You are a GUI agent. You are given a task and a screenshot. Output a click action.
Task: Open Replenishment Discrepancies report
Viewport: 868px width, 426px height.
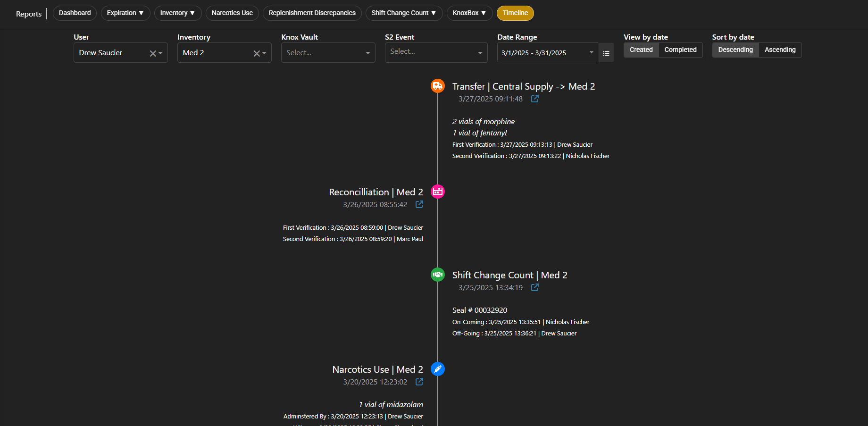click(x=312, y=13)
